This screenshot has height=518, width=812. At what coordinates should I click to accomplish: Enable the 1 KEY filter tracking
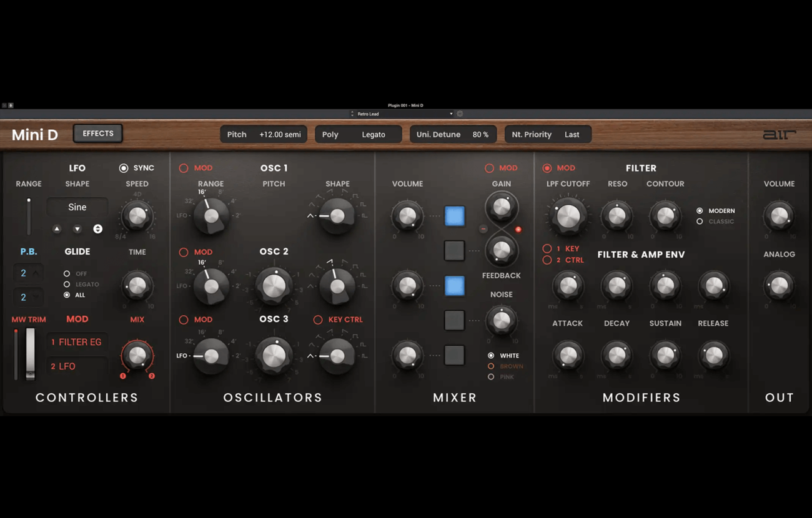547,248
